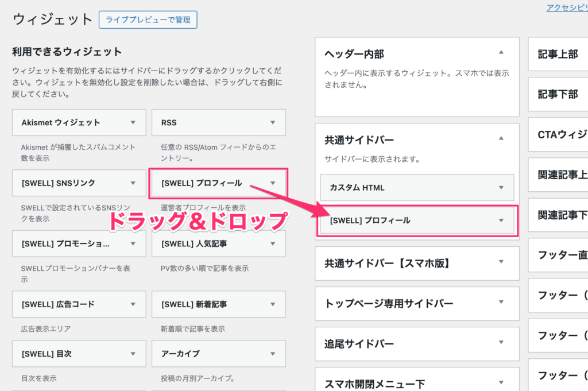Expand the [SWELL] 広告コード widget arrow
The image size is (588, 391).
[133, 304]
